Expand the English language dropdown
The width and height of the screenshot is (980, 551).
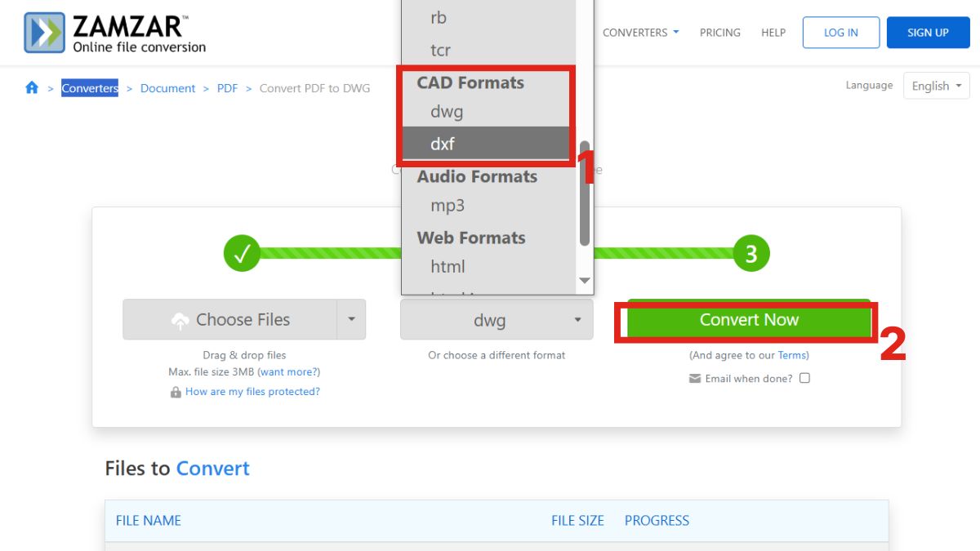click(x=936, y=86)
